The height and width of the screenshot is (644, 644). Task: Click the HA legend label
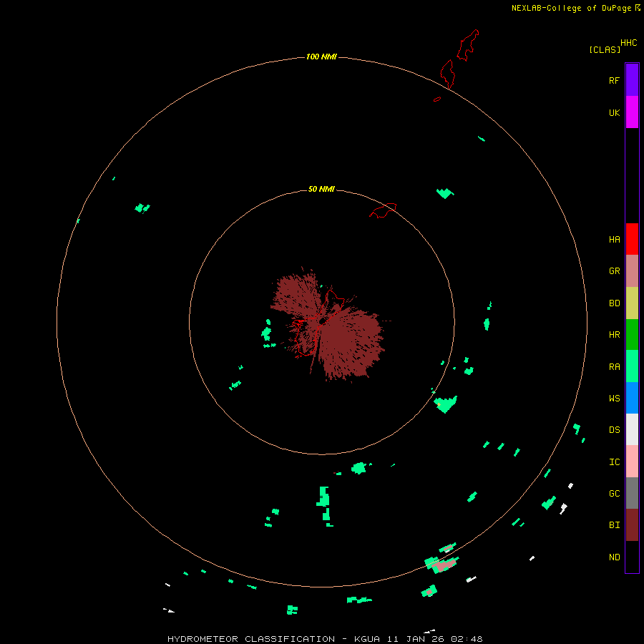[x=614, y=239]
